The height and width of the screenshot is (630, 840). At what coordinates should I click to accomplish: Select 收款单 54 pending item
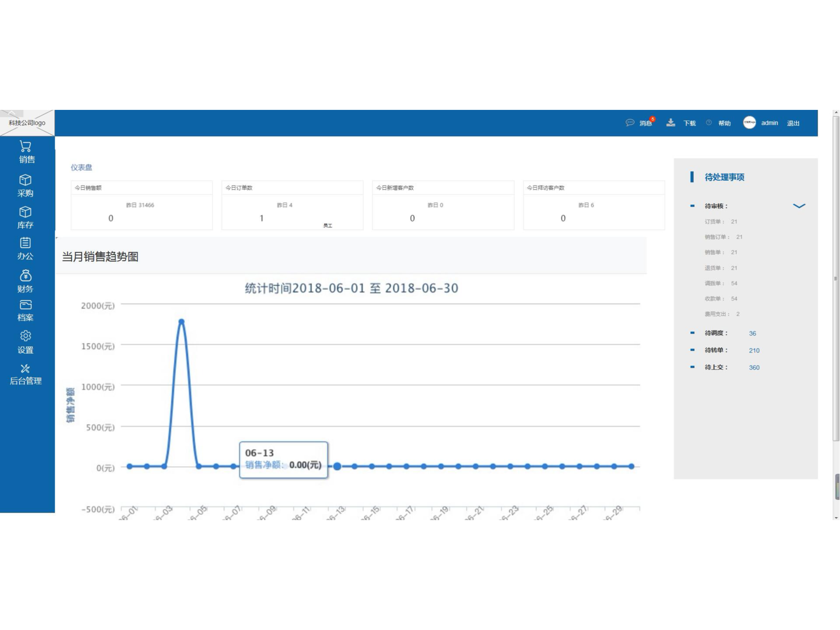[x=721, y=299]
